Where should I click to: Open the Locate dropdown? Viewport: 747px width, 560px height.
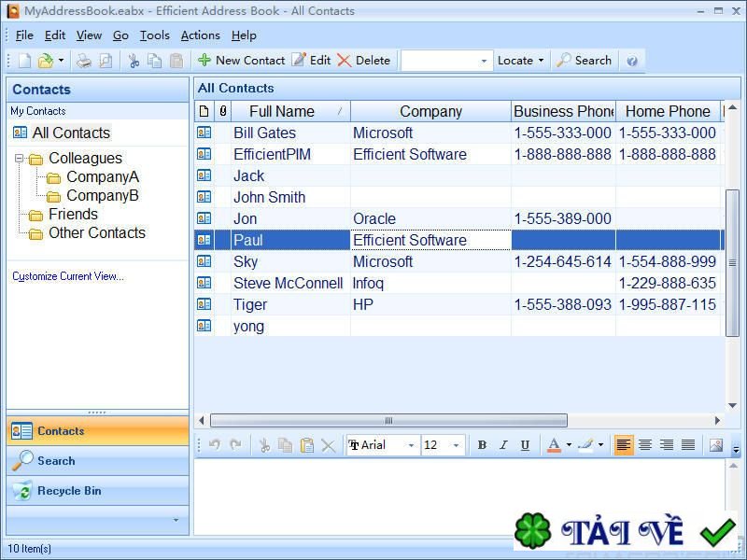pyautogui.click(x=520, y=61)
